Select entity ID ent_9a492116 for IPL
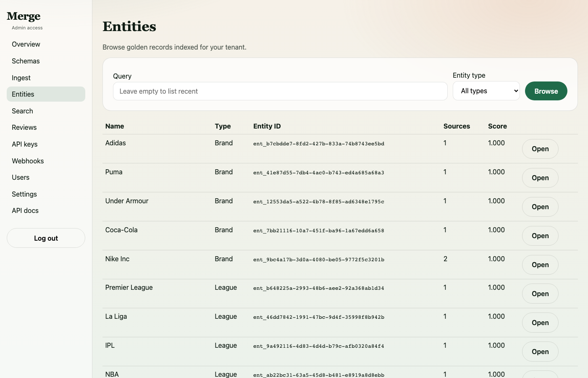588x378 pixels. [319, 346]
